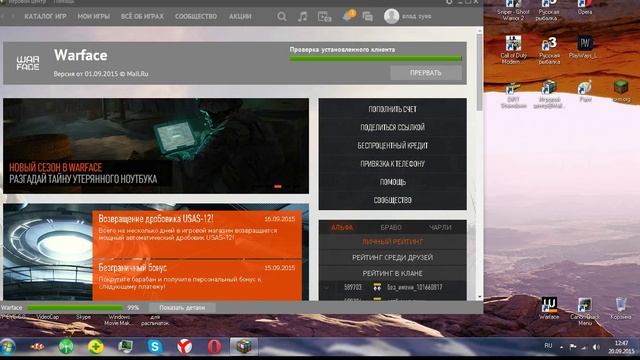
Task: Click the Warface 99% download progress bar
Action: tap(75, 308)
